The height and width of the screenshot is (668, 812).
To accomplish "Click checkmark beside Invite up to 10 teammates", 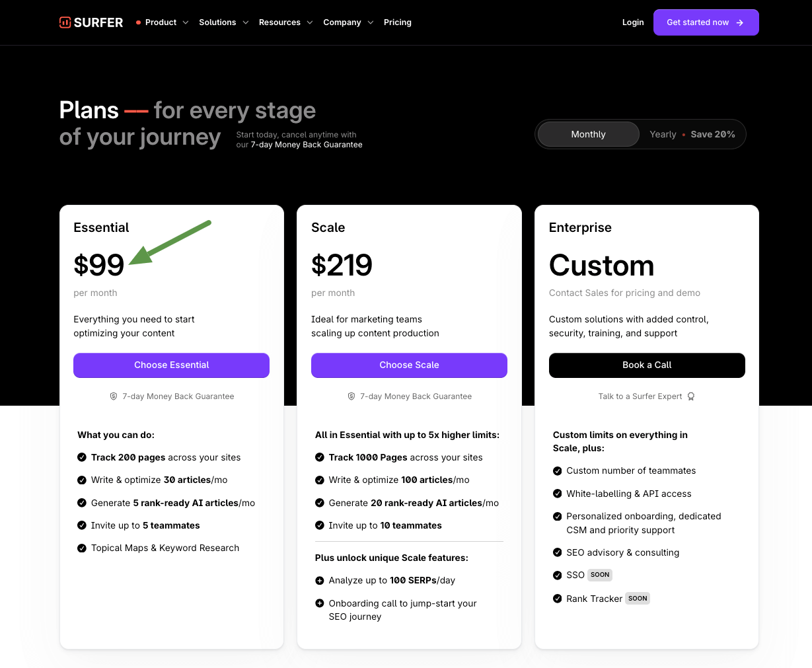I will tap(320, 525).
